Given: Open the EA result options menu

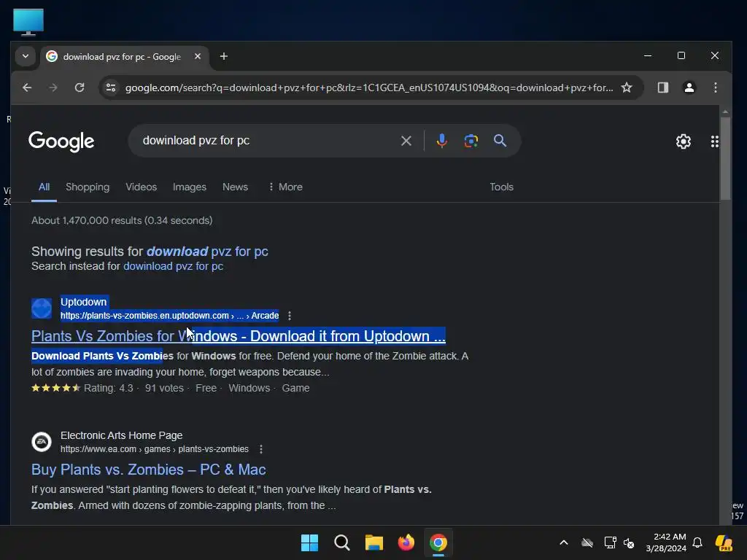Looking at the screenshot, I should pyautogui.click(x=261, y=449).
